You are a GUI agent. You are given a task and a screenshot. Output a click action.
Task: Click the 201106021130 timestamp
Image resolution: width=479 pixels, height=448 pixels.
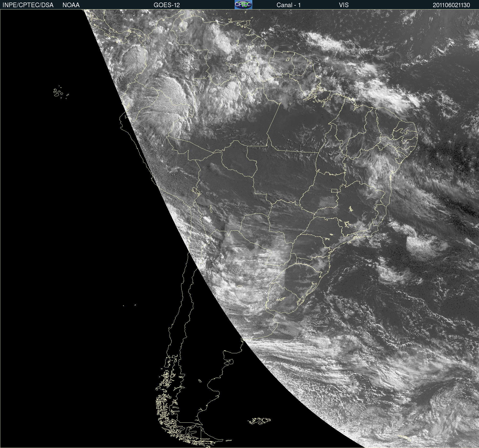(451, 5)
